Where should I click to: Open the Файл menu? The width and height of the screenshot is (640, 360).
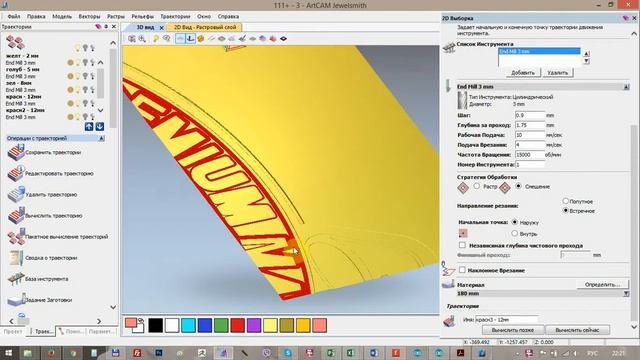click(14, 16)
